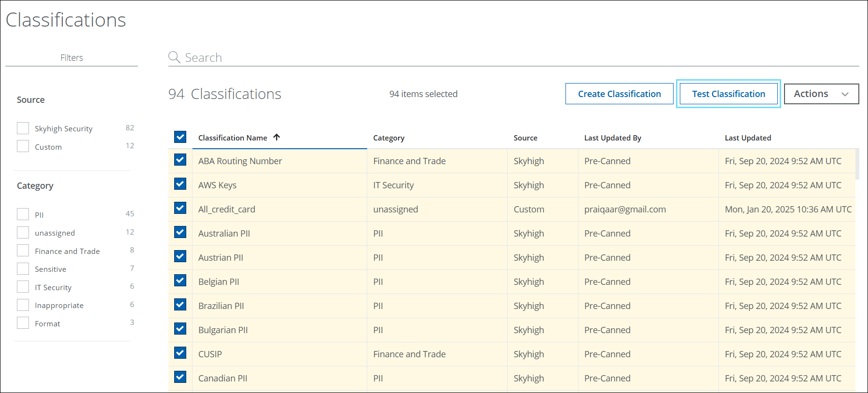Open the Filters tab
This screenshot has height=393, width=868.
pyautogui.click(x=71, y=58)
